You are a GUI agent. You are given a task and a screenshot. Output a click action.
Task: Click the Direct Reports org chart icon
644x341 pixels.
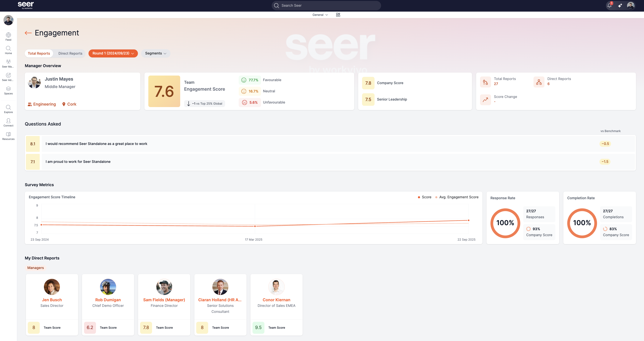[x=539, y=82]
